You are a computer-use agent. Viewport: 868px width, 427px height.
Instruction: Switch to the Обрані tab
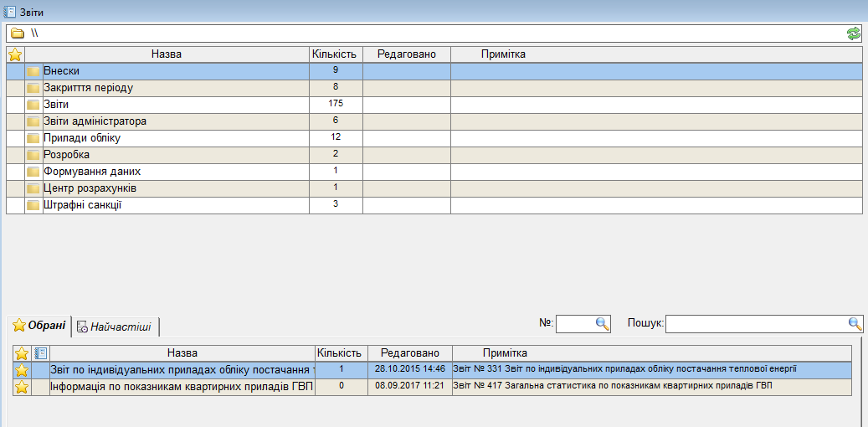pyautogui.click(x=39, y=326)
